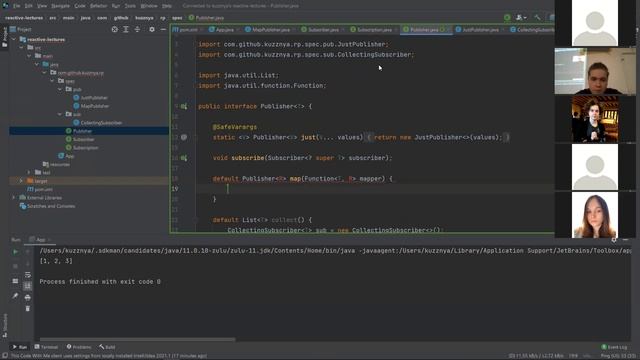The width and height of the screenshot is (640, 360).
Task: Click the build hammer icon in top toolbar
Action: pos(537,18)
